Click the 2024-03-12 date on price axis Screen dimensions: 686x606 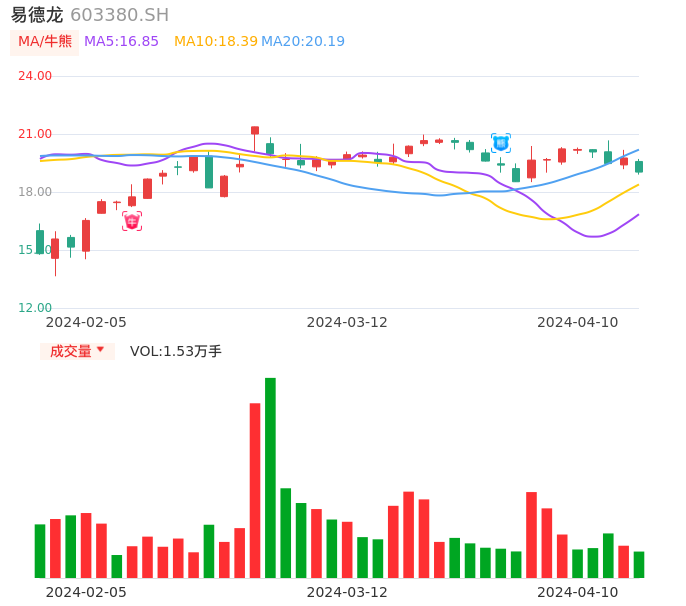click(347, 322)
